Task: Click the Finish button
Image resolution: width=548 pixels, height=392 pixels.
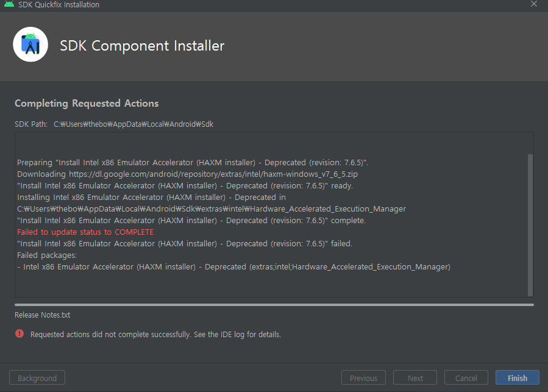Action: tap(518, 377)
